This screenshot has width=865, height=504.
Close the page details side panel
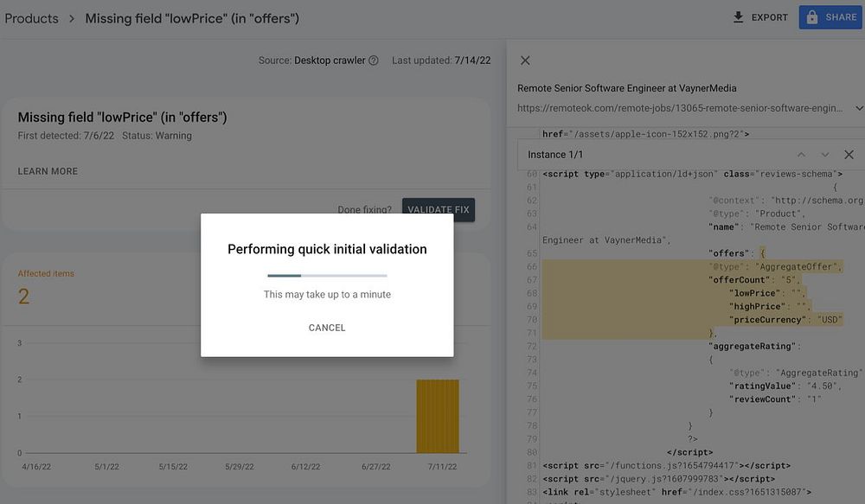tap(525, 61)
